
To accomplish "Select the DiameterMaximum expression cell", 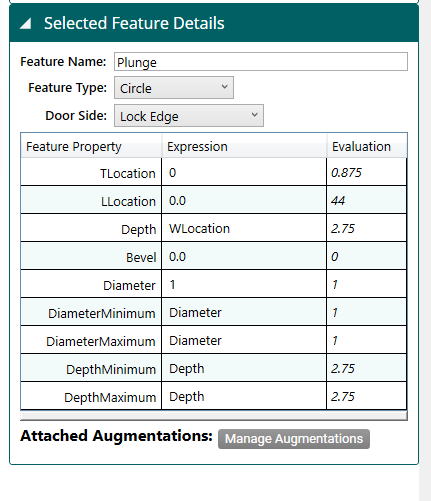I will click(x=244, y=340).
